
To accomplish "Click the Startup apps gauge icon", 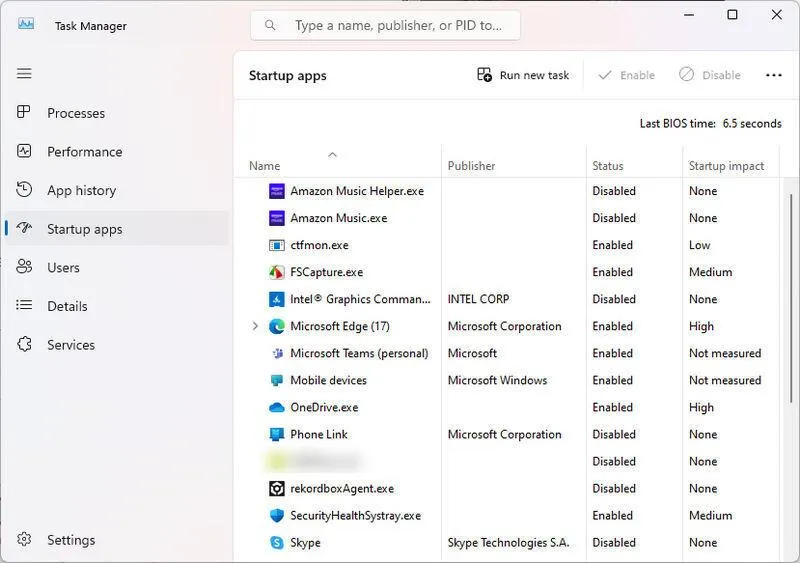I will [24, 228].
